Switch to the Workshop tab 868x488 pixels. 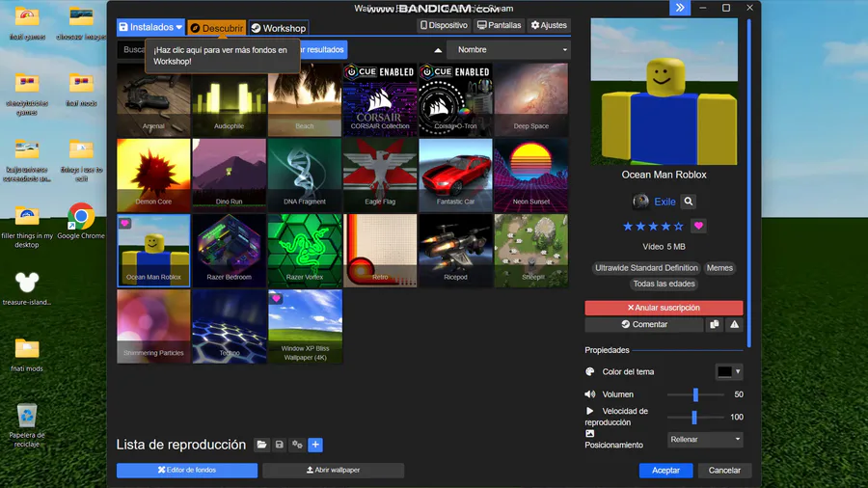coord(279,28)
